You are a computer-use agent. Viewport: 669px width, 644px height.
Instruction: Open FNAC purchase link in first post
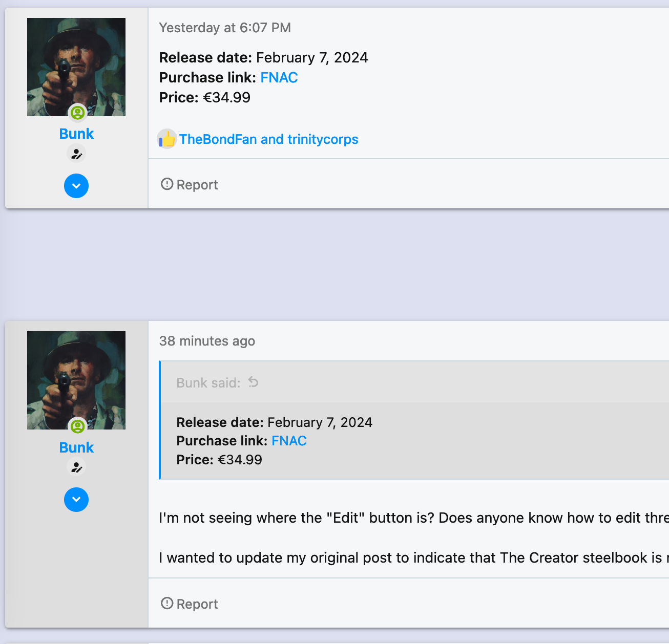point(279,77)
